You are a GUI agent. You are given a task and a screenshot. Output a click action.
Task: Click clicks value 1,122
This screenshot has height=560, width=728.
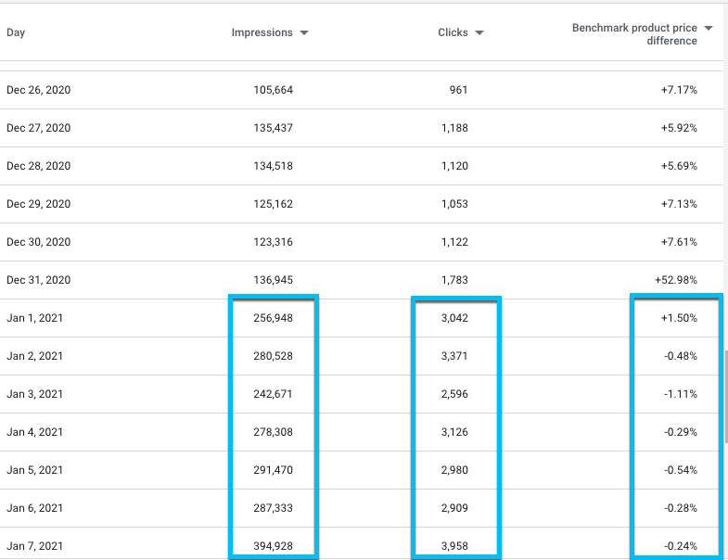click(x=454, y=242)
